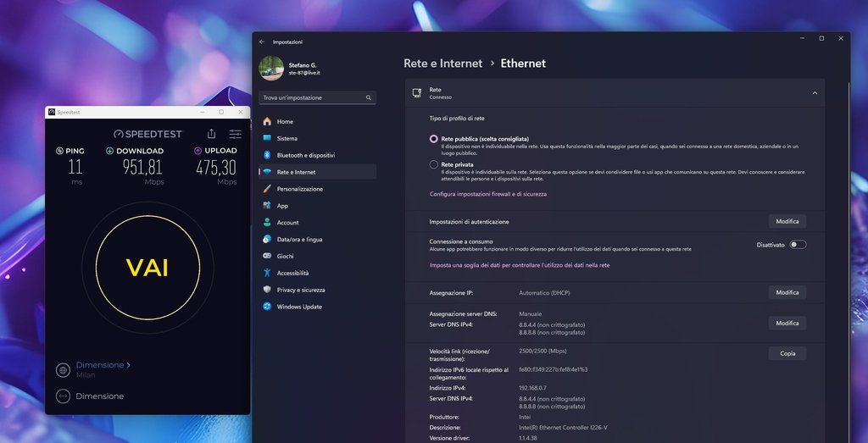The height and width of the screenshot is (443, 868).
Task: Click the Account person icon
Action: tap(267, 222)
